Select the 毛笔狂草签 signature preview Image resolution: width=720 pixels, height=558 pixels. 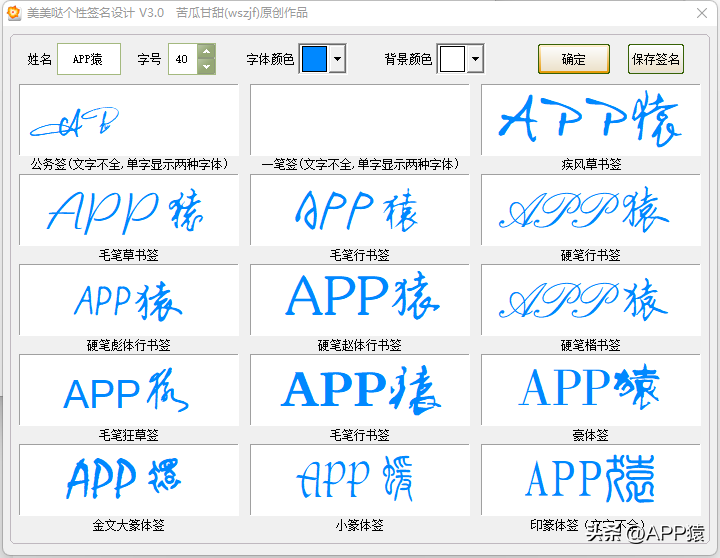pyautogui.click(x=129, y=390)
